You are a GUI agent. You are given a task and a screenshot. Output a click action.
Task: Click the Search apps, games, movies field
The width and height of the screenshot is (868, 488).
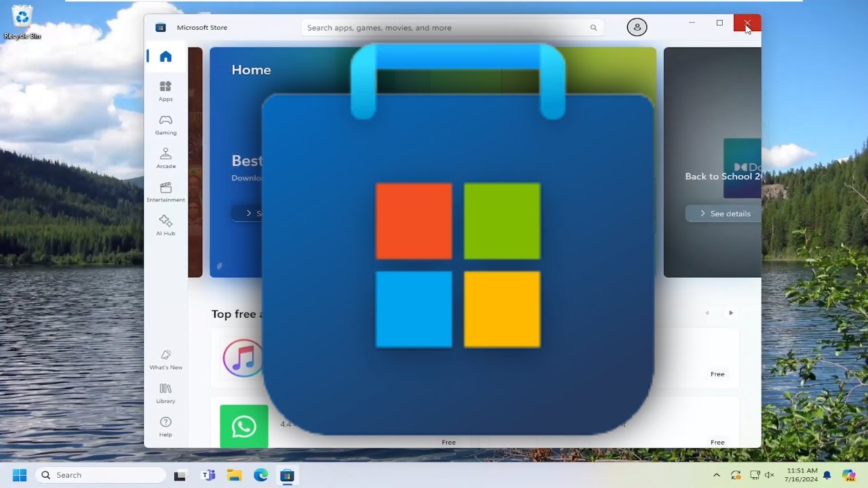pyautogui.click(x=452, y=28)
